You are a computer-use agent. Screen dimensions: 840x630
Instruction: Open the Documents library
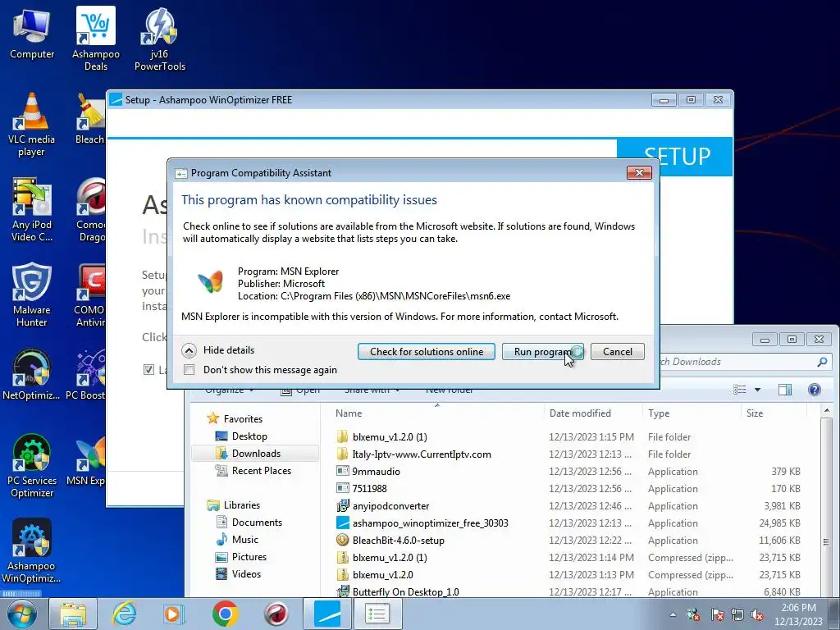pos(257,523)
